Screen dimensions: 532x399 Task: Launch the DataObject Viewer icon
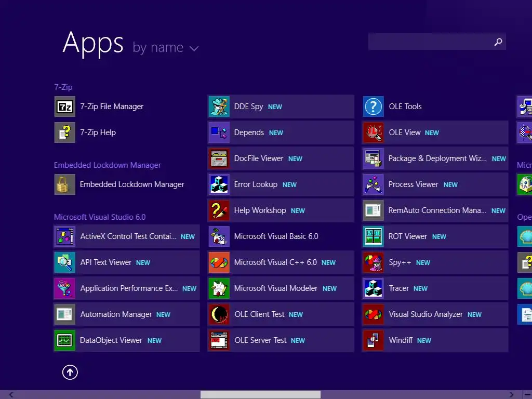[x=65, y=340]
